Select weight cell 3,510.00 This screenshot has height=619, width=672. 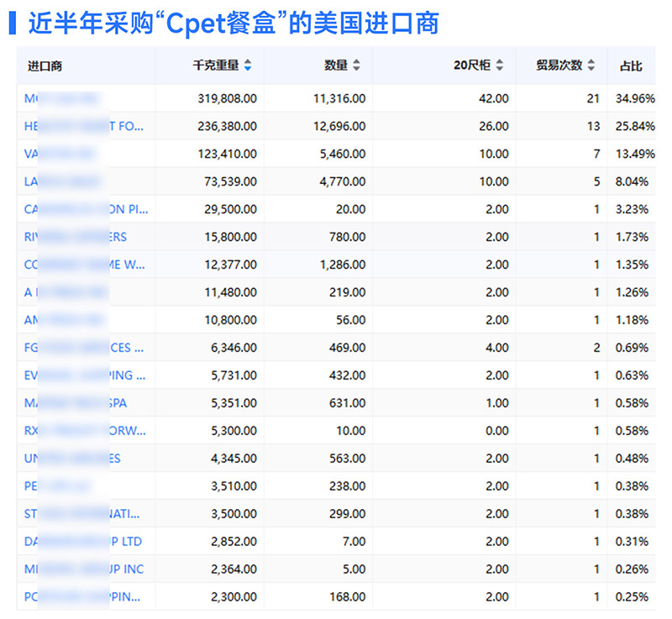click(234, 486)
